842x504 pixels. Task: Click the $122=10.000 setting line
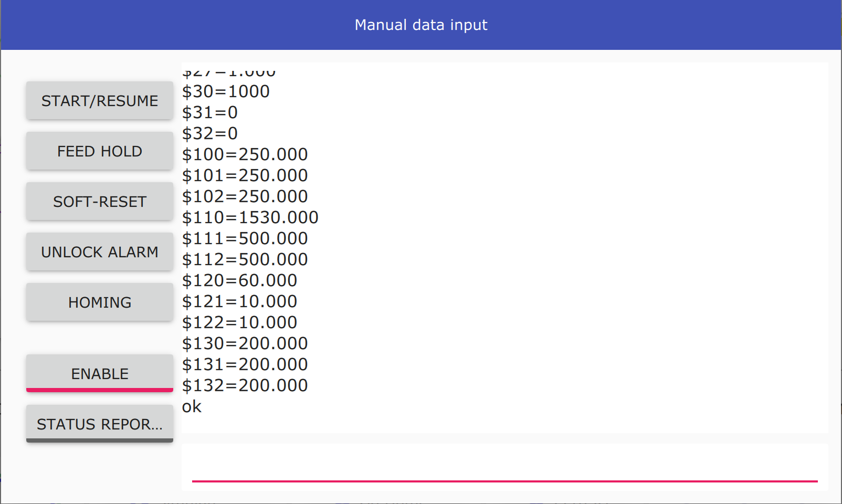pos(239,322)
